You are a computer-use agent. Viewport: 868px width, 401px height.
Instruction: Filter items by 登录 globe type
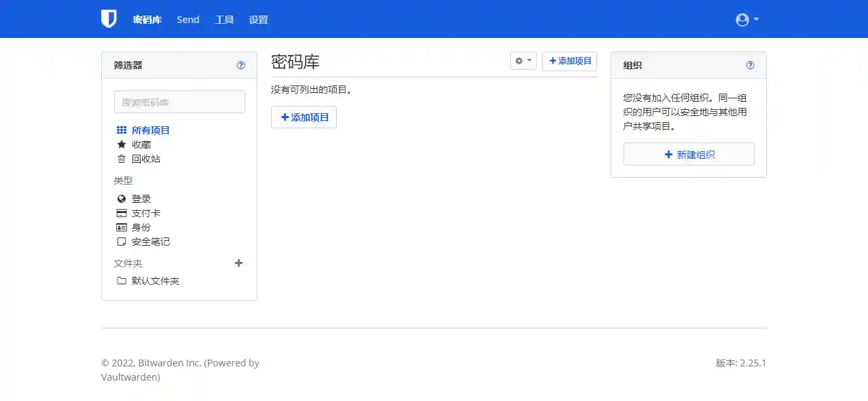141,199
